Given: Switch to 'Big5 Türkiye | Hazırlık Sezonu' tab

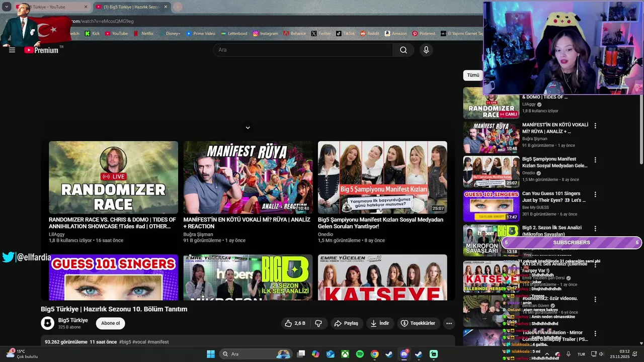Looking at the screenshot, I should click(132, 7).
